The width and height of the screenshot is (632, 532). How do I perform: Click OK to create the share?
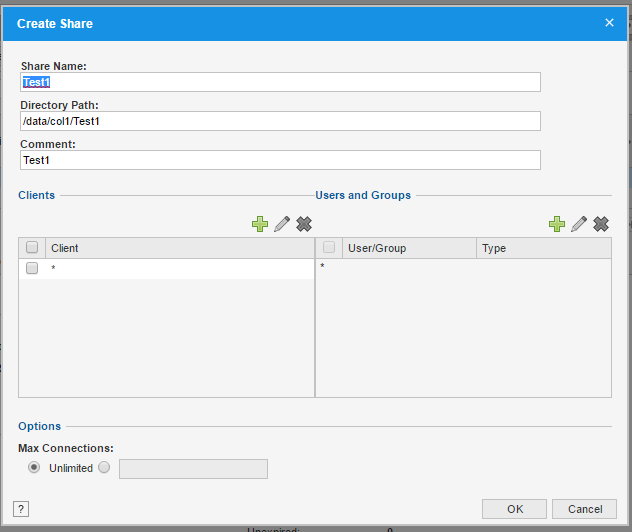514,509
